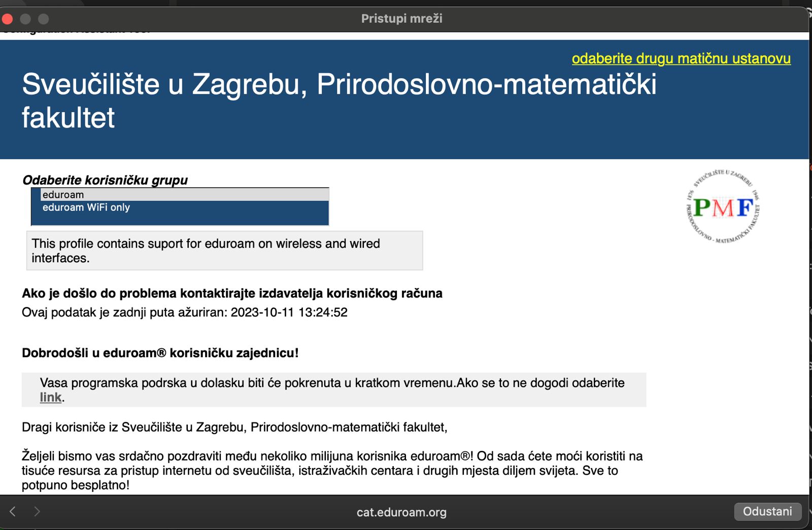Go forward with the right arrow

37,511
